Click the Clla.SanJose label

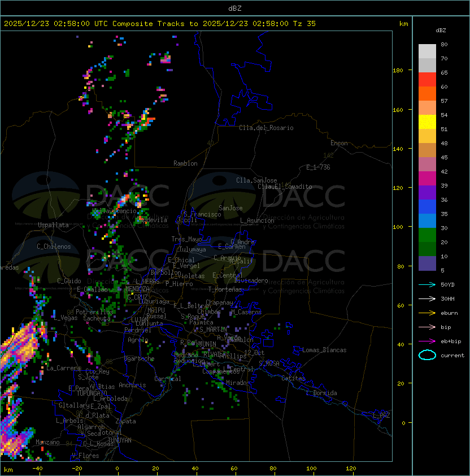[256, 180]
